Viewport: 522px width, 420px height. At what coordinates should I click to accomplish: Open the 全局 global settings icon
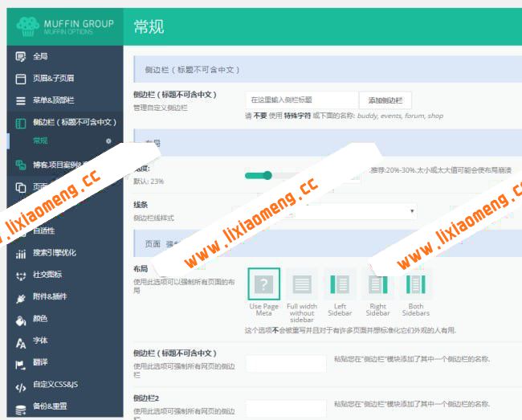point(21,56)
